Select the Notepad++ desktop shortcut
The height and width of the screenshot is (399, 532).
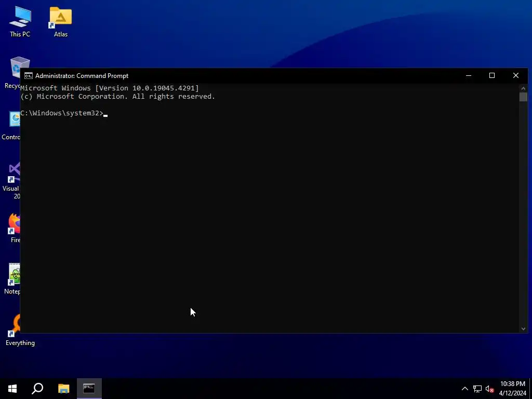12,279
